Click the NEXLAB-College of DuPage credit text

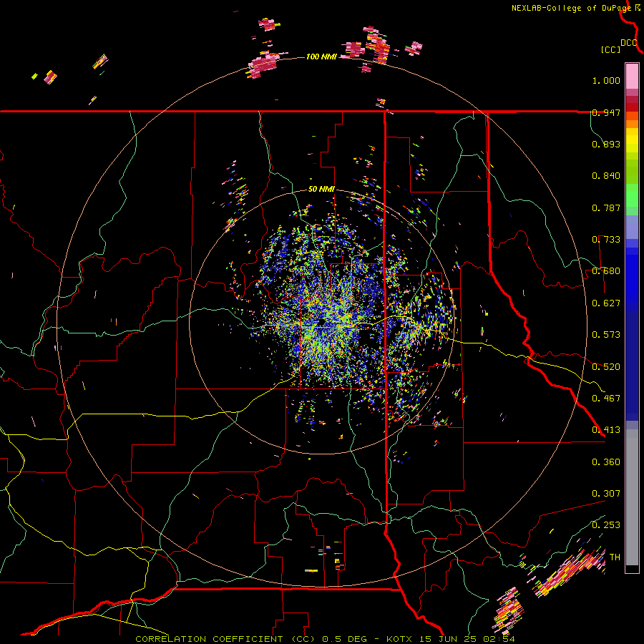tap(571, 8)
